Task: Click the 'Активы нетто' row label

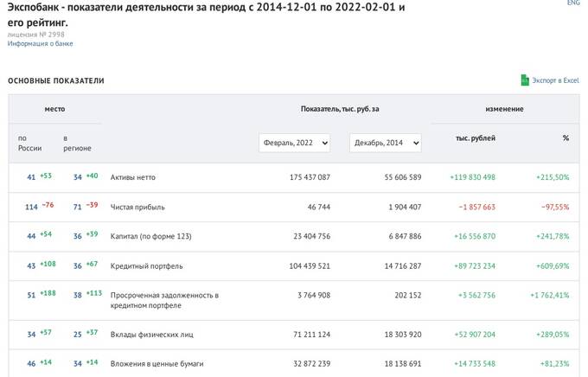Action: (x=132, y=177)
